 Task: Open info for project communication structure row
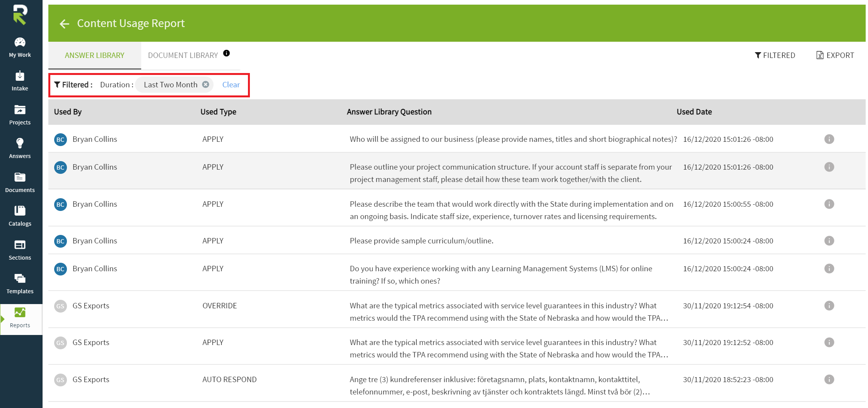click(829, 167)
